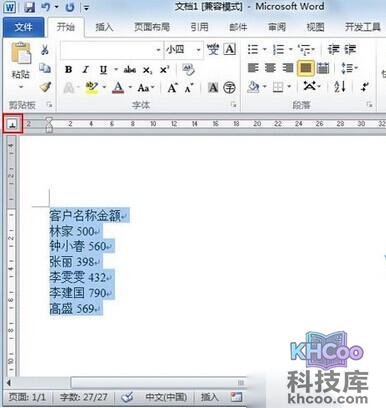Activate the Format Painter brush
Viewport: 386px width, 408px height.
click(x=45, y=87)
